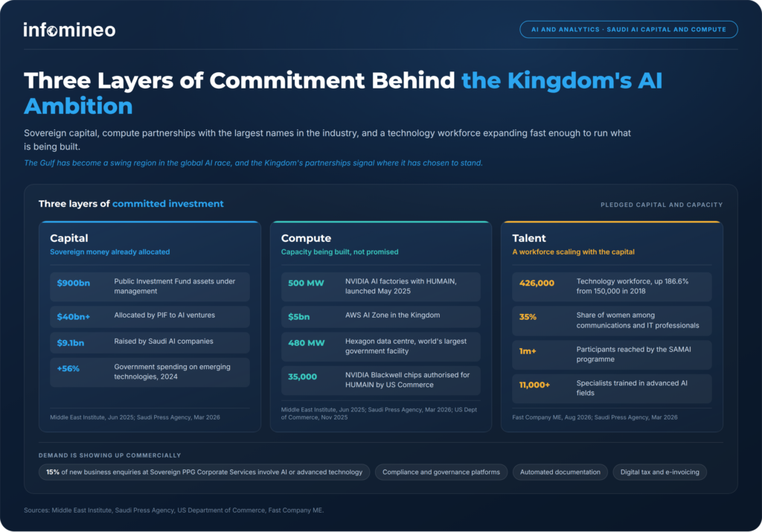
Task: Click 'Participants reached by the SAMAI programme'
Action: (634, 354)
